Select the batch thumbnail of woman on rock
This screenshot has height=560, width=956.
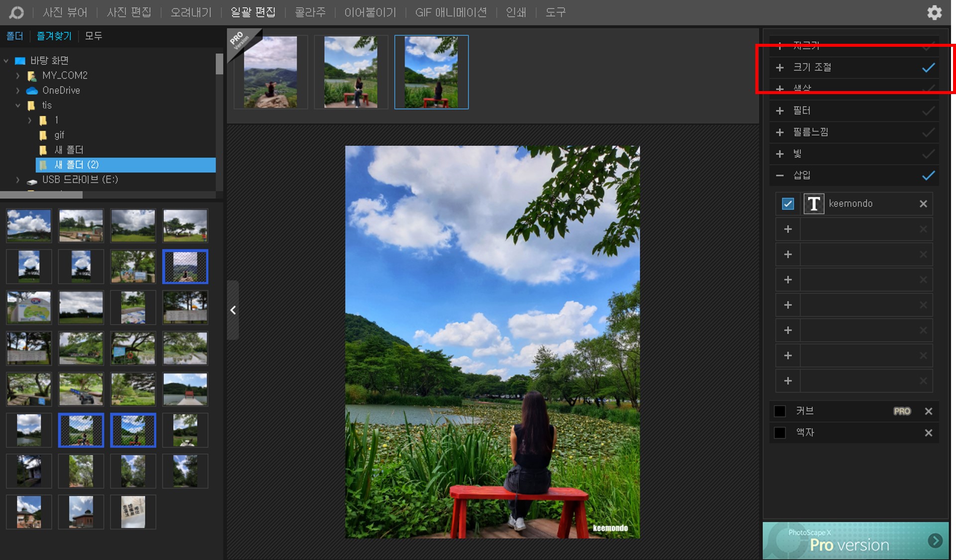271,72
